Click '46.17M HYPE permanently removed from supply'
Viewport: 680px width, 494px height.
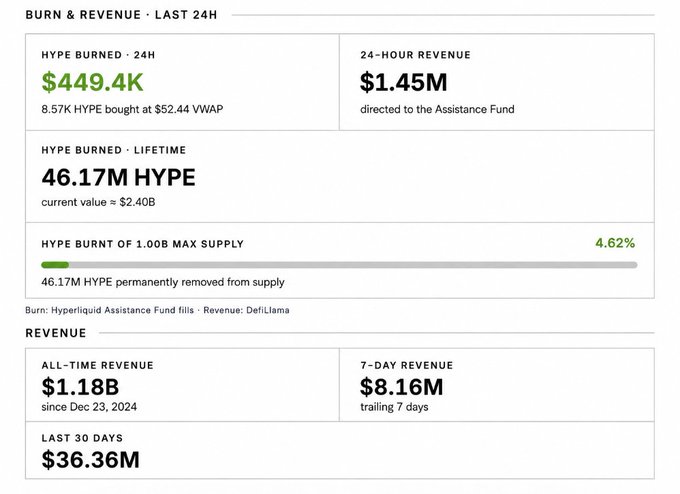(163, 282)
